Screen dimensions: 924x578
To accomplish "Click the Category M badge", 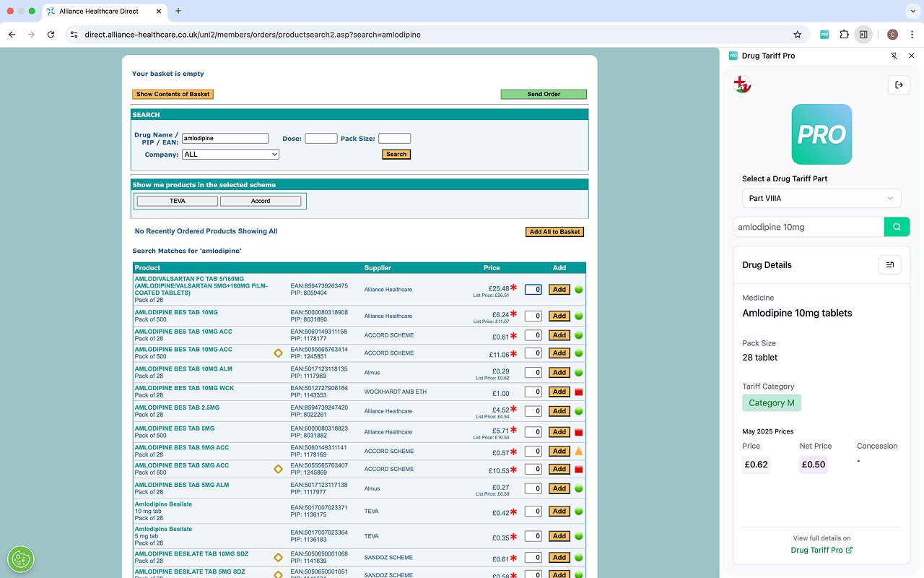I will (x=772, y=402).
